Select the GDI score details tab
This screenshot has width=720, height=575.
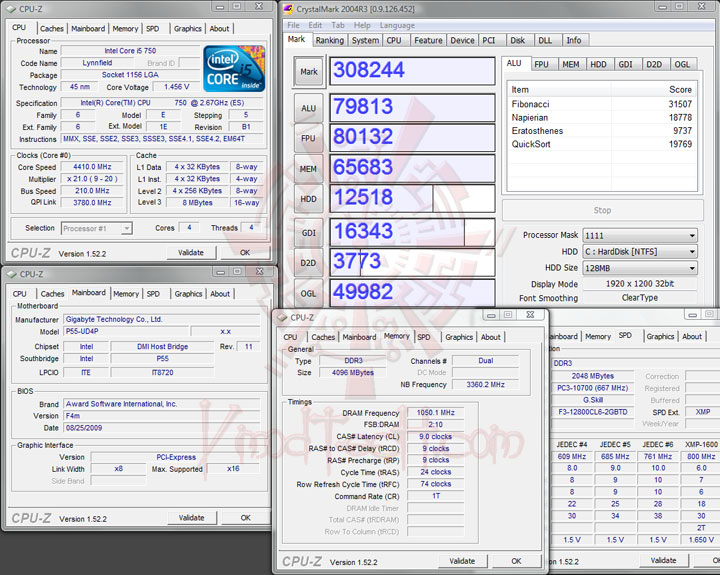pos(625,65)
